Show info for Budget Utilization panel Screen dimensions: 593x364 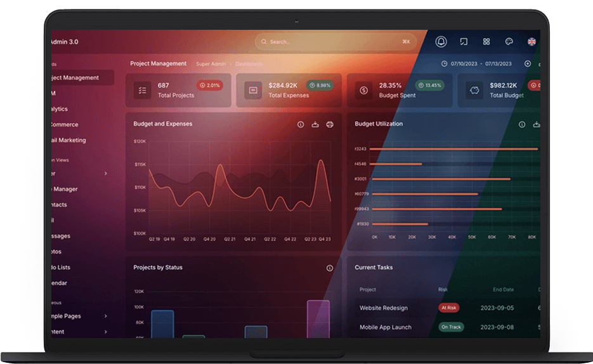click(x=523, y=124)
